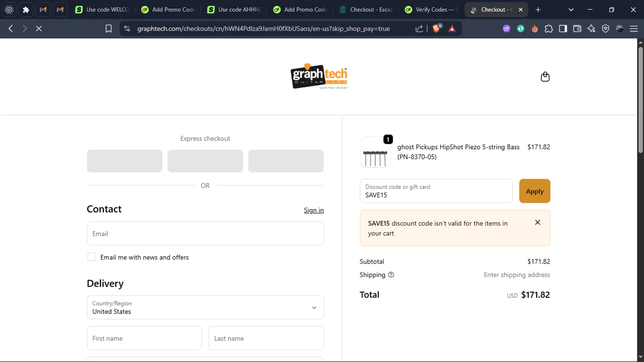Show shipping help question mark info
Image resolution: width=644 pixels, height=362 pixels.
(x=391, y=275)
